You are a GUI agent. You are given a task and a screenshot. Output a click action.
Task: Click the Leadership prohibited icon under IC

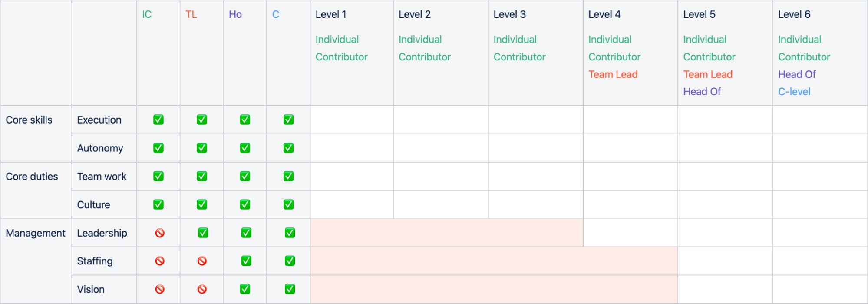pyautogui.click(x=160, y=233)
